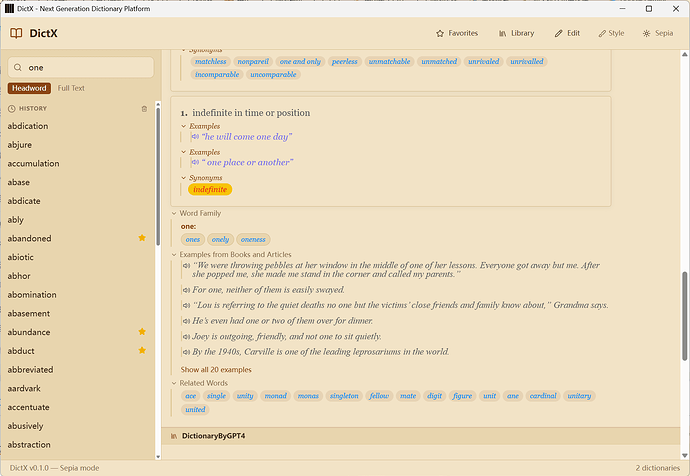Screen dimensions: 690x476
Task: Open the synonym "incomparable"
Action: tap(217, 75)
